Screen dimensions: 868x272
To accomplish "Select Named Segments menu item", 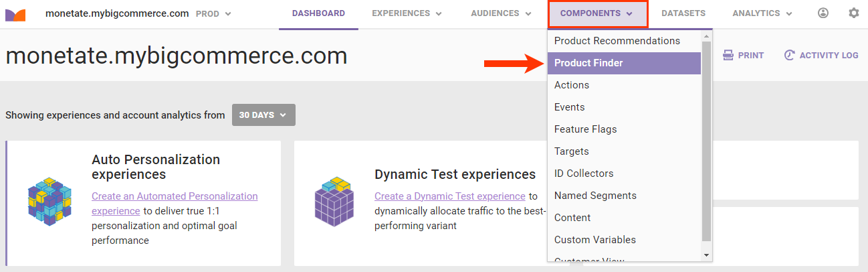I will click(x=624, y=196).
